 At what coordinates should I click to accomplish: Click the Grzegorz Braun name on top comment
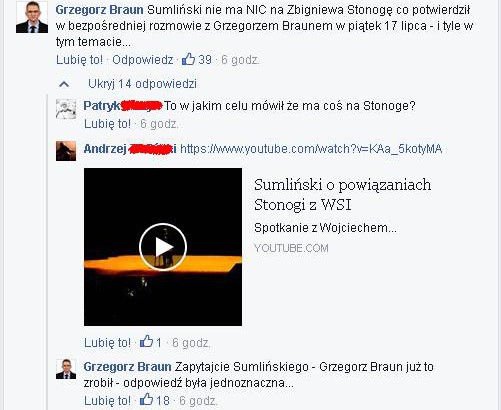click(99, 10)
